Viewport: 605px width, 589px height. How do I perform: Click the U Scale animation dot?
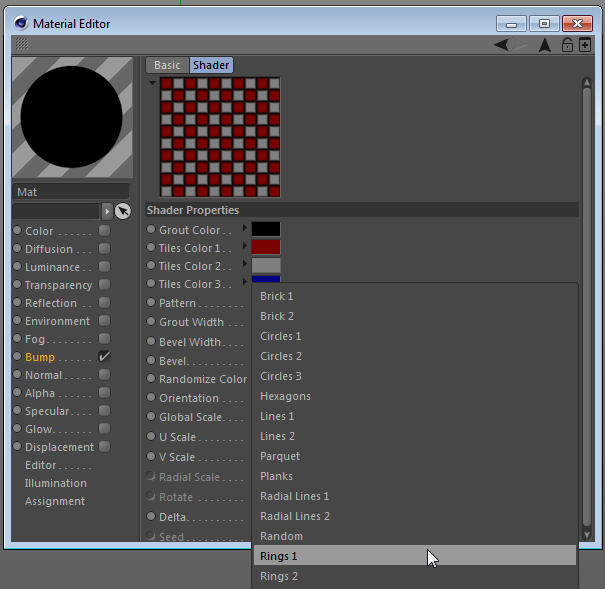click(151, 436)
